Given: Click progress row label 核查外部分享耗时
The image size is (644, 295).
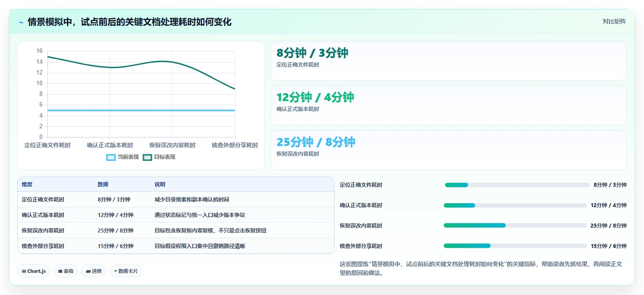Looking at the screenshot, I should 361,246.
